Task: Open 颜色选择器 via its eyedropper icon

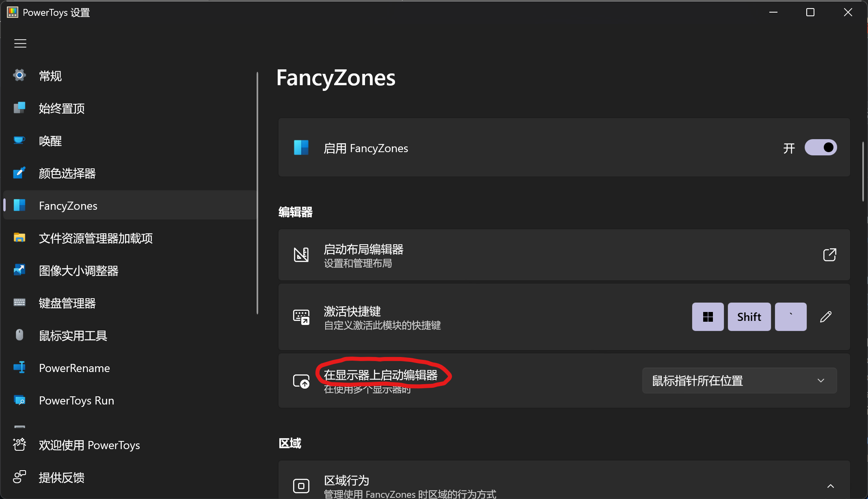Action: point(19,173)
